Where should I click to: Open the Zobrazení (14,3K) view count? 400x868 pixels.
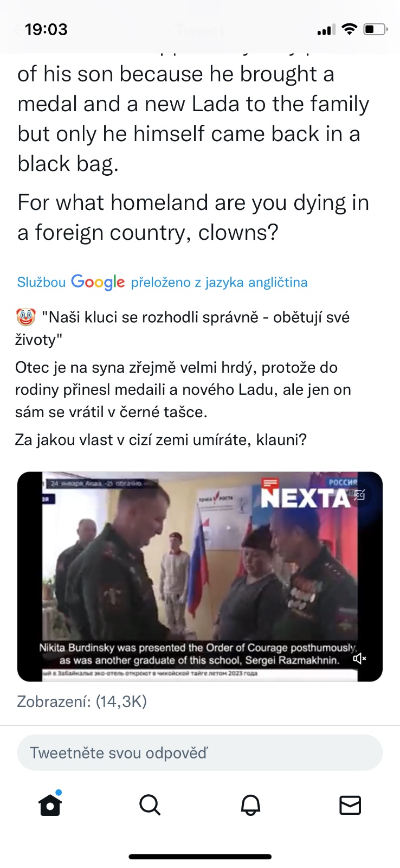(x=82, y=701)
